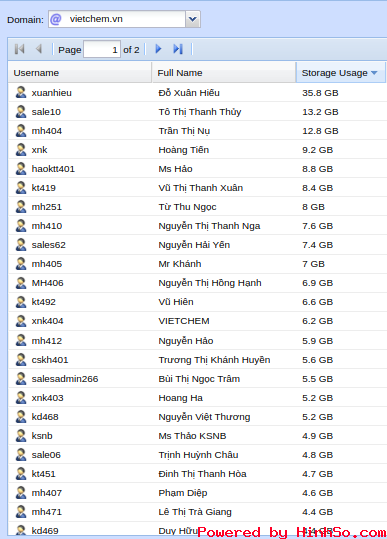Click full name Nguyễn Thị Thanh Nga
Viewport: 387px width, 539px height.
coord(209,226)
